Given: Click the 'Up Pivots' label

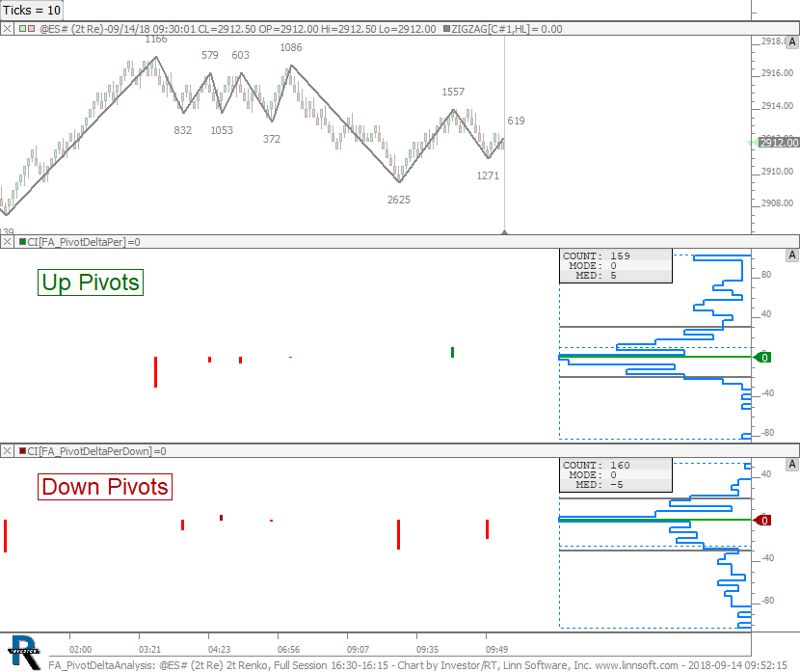Looking at the screenshot, I should (91, 282).
